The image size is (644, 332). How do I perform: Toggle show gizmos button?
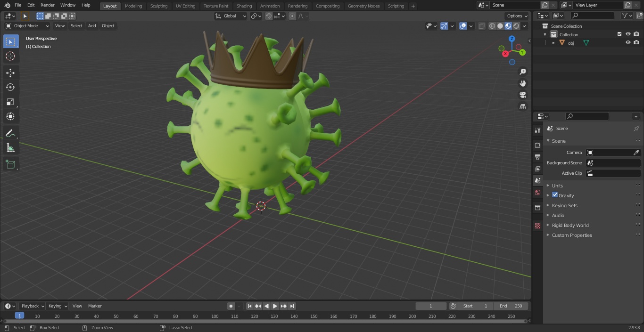coord(444,26)
